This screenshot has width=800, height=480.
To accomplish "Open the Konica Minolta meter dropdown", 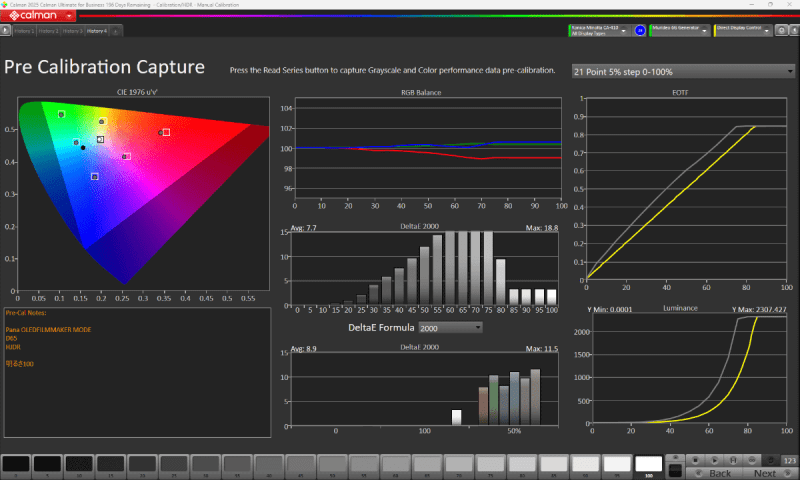I will point(598,31).
